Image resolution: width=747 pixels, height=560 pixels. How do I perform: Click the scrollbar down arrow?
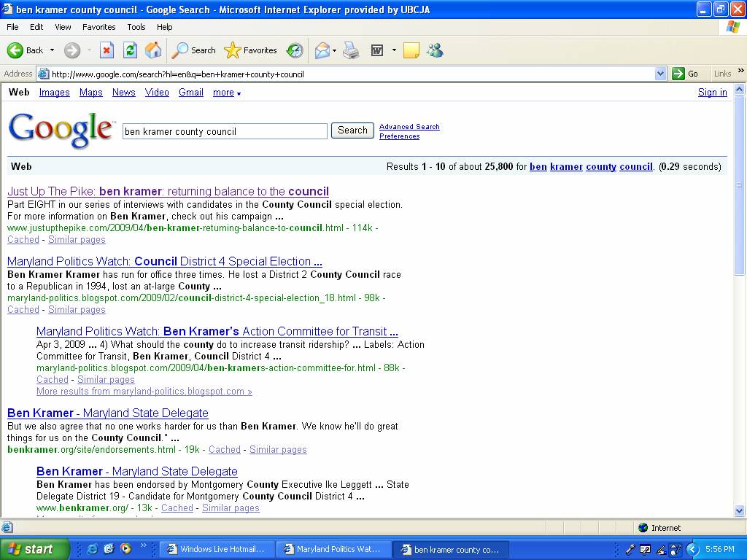pyautogui.click(x=740, y=511)
